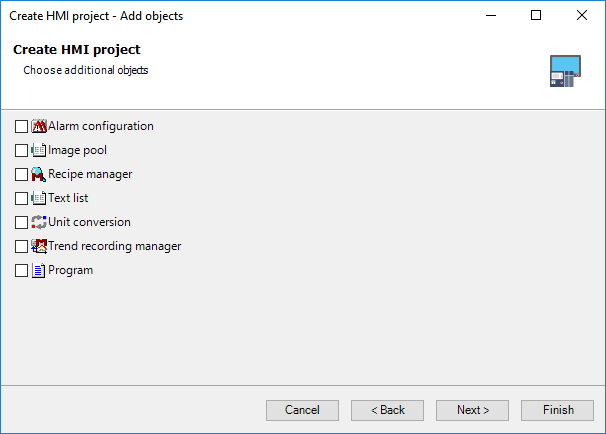Click the Alarm configuration warning icon
Screen dimensions: 606x434
pyautogui.click(x=39, y=126)
